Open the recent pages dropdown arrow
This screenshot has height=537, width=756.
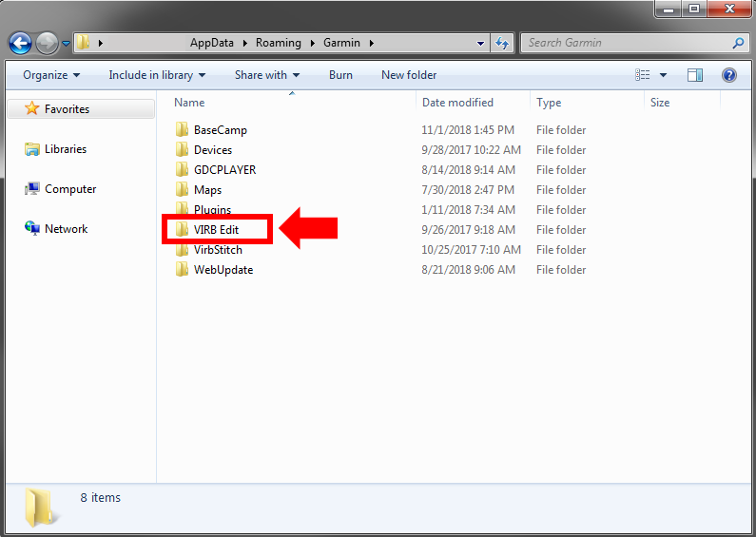point(66,44)
